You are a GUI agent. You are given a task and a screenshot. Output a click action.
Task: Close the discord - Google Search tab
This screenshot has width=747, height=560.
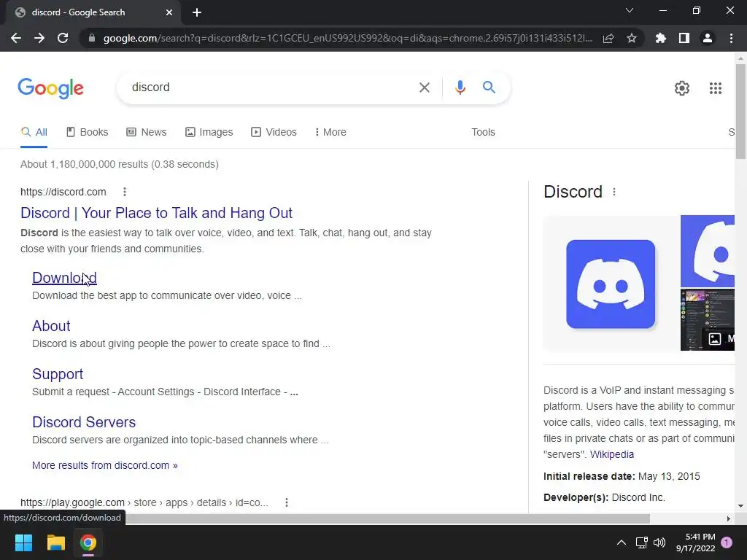click(169, 12)
